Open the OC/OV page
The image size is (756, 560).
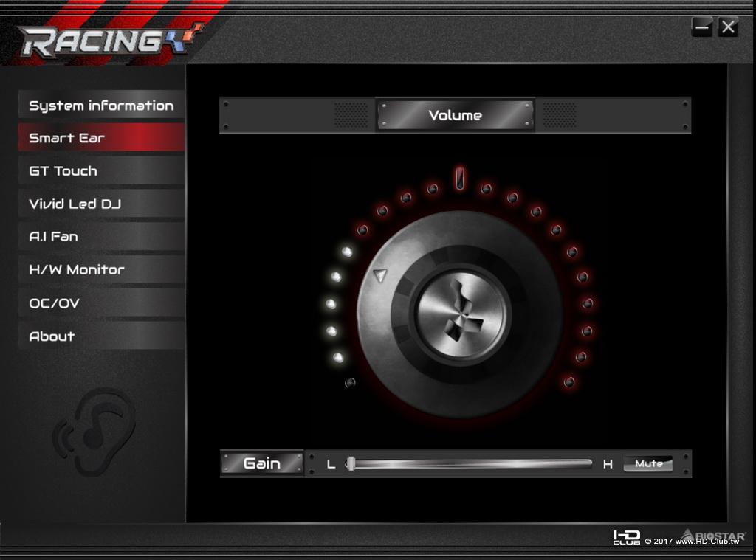[x=101, y=303]
